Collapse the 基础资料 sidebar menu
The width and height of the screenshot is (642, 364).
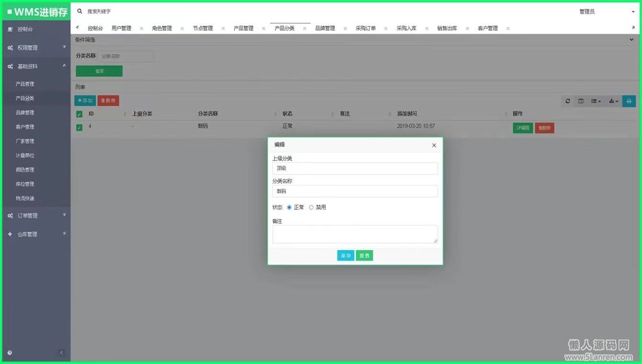36,67
